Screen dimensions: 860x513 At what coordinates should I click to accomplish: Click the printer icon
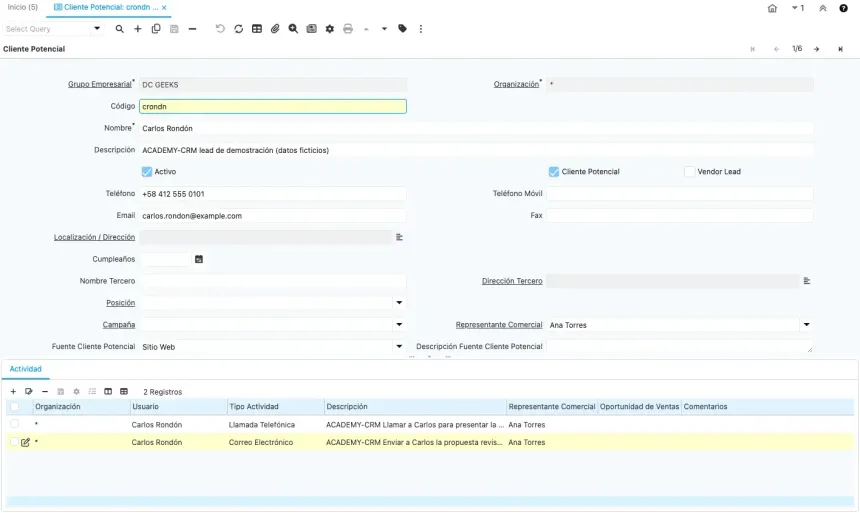(x=348, y=29)
